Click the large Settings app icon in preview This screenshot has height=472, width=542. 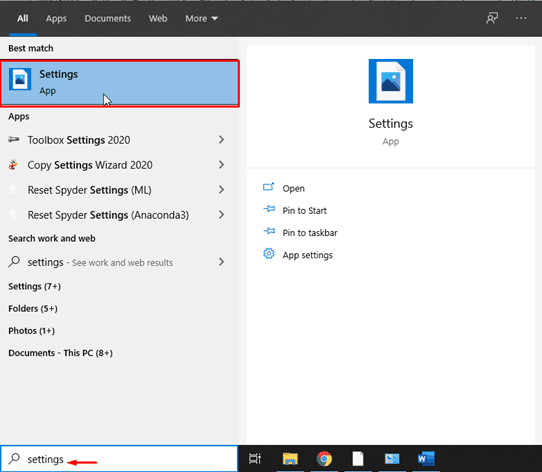tap(391, 81)
